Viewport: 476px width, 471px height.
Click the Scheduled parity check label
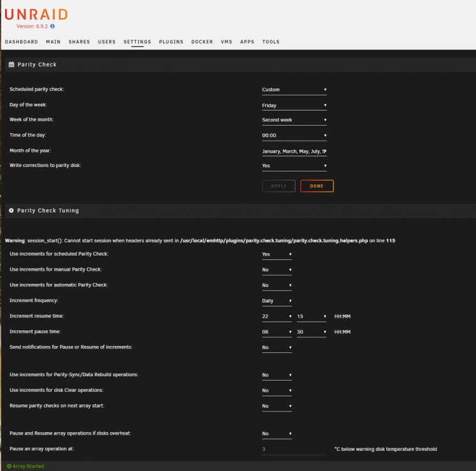[36, 89]
